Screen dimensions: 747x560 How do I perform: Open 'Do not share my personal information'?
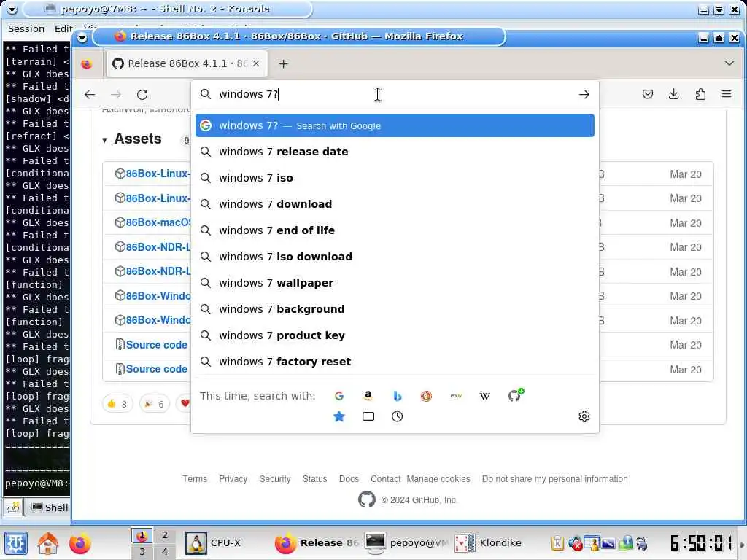(x=554, y=478)
